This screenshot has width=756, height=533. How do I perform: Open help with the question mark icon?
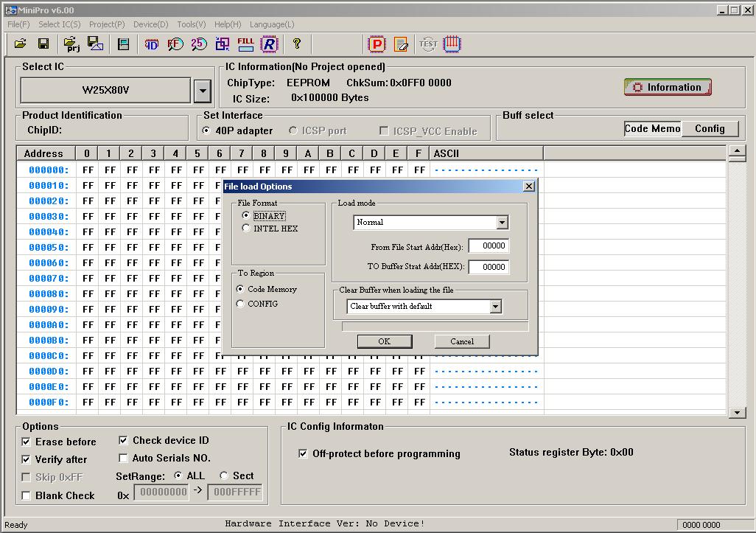pos(296,44)
